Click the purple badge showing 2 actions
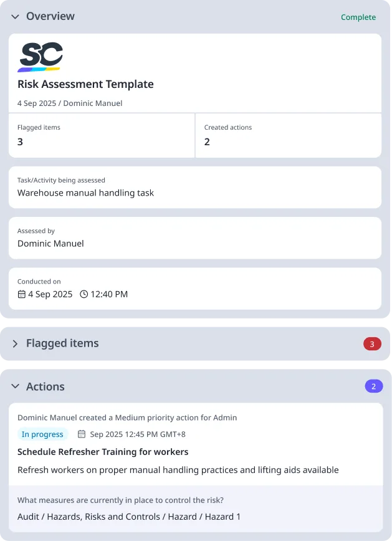Screen dimensions: 392x541 374,386
